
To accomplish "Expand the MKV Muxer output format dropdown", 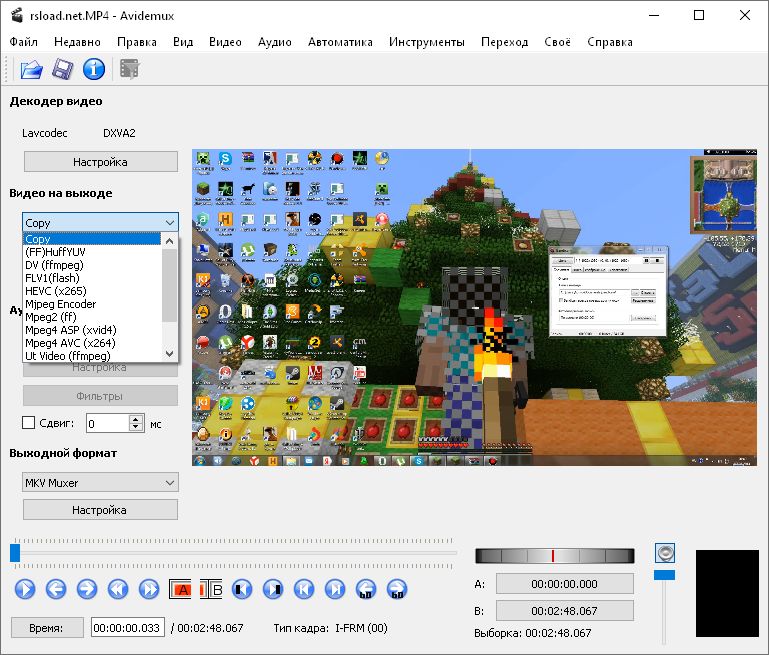I will click(100, 483).
